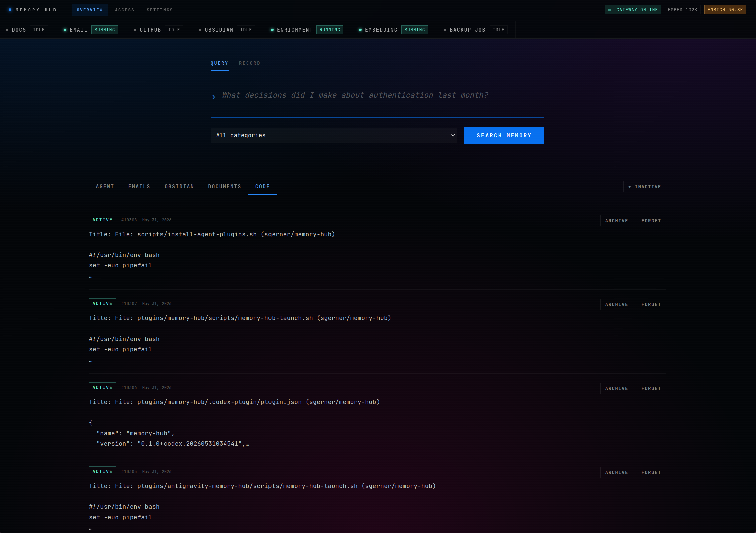Forget memory #10306
756x533 pixels.
coord(651,388)
